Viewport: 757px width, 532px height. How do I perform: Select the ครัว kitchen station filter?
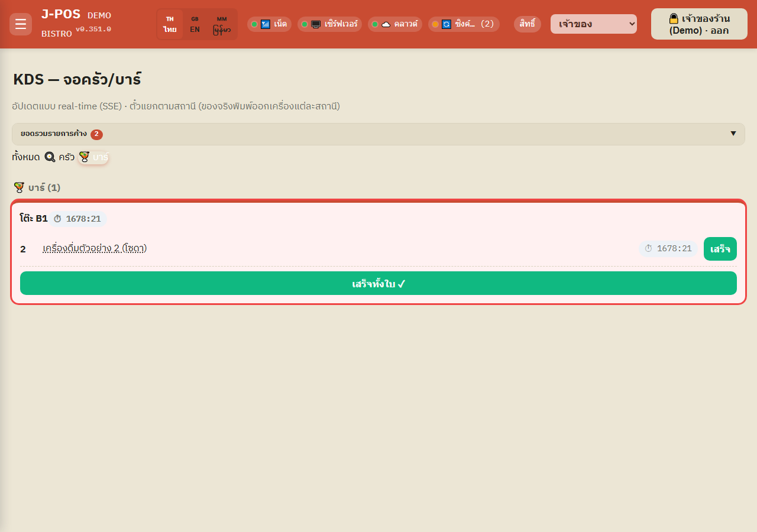pyautogui.click(x=60, y=157)
